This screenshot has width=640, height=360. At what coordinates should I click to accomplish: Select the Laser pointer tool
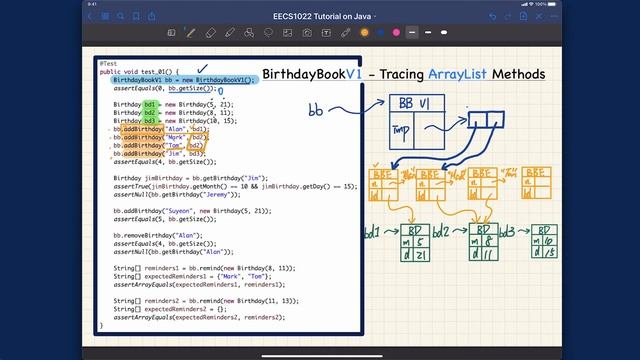point(346,33)
